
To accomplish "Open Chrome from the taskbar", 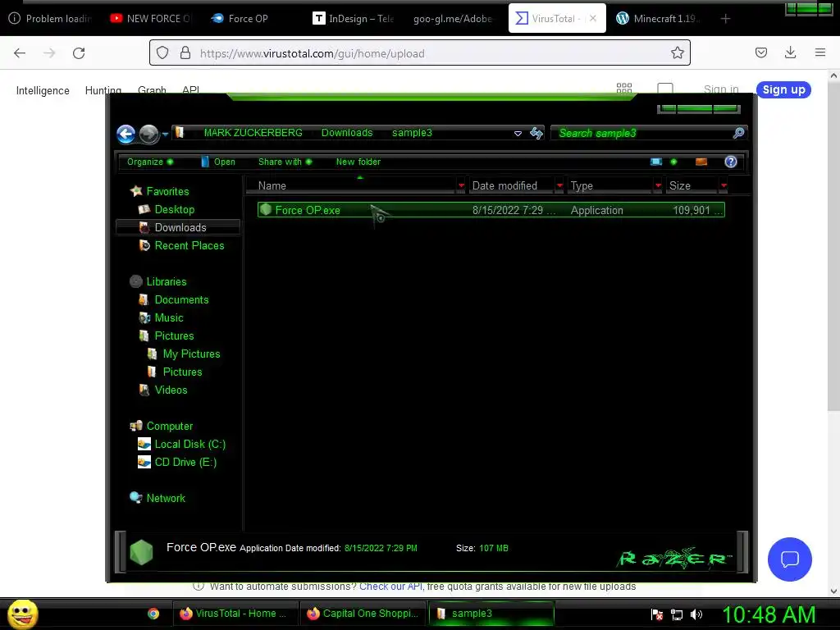I will click(153, 614).
